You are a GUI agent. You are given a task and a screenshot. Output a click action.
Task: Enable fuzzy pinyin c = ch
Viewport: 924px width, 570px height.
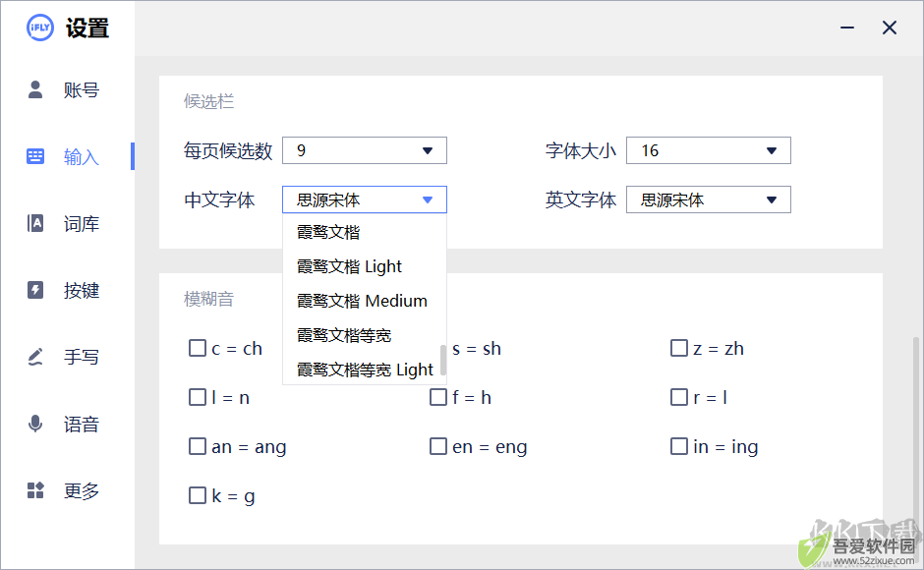point(198,348)
